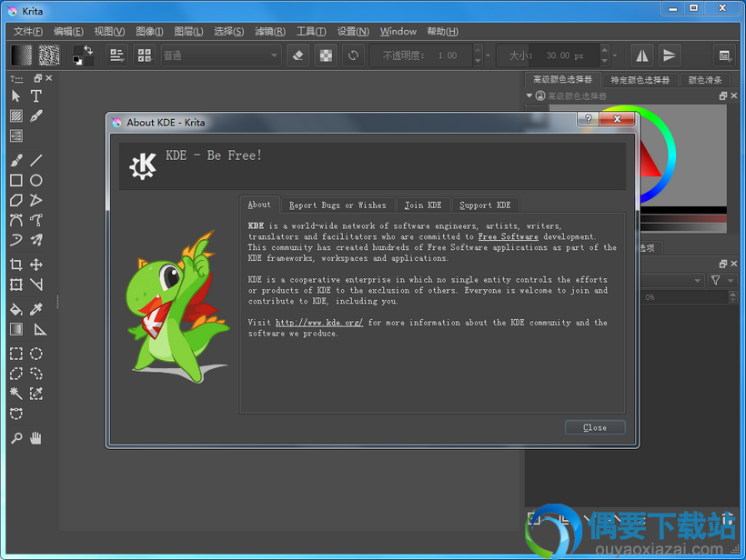This screenshot has height=560, width=746.
Task: Switch to Report Bugs or Wishes tab
Action: tap(338, 205)
